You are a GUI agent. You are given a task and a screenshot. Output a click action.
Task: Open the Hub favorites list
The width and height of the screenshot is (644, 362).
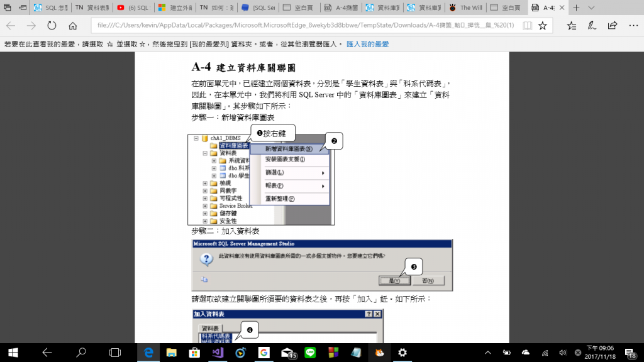click(x=571, y=25)
